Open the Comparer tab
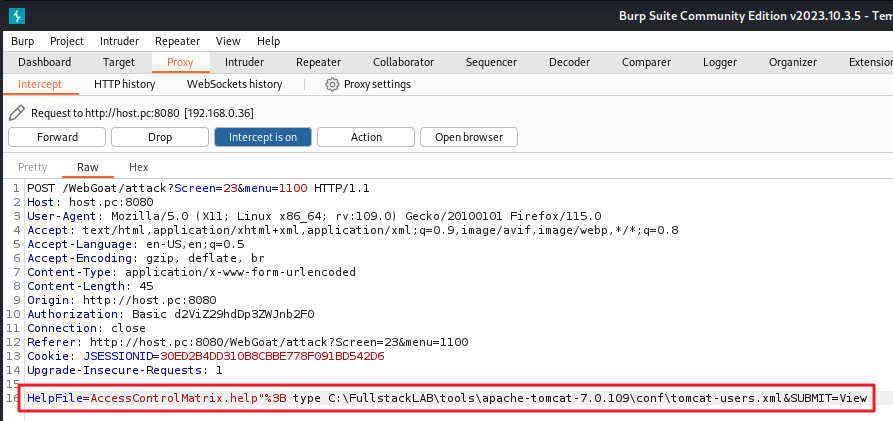Image resolution: width=893 pixels, height=421 pixels. [x=646, y=62]
